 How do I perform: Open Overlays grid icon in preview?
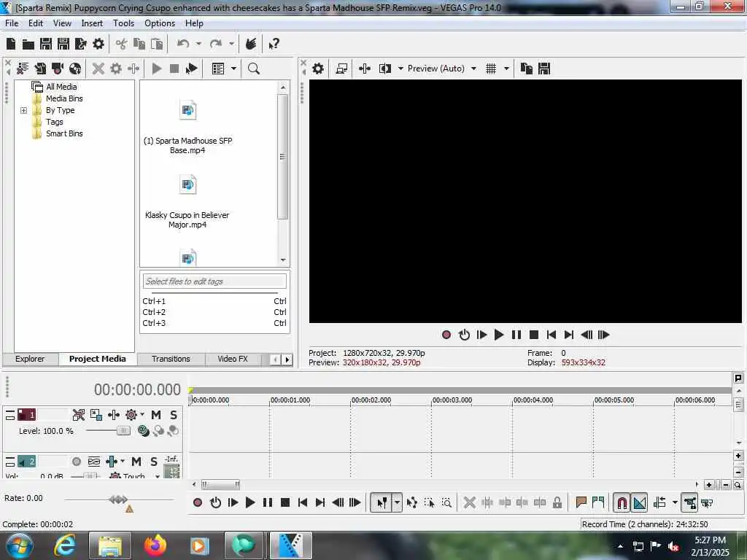[491, 69]
